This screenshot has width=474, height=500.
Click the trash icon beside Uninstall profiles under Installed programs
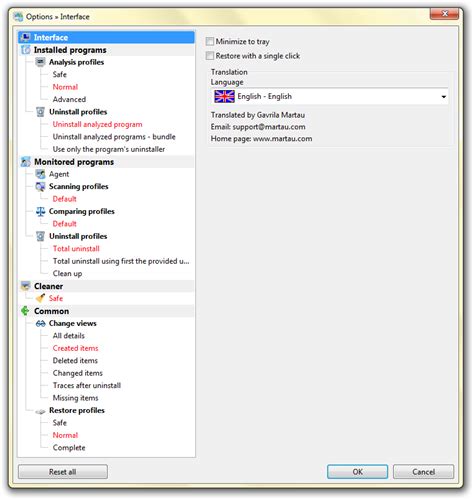(40, 112)
